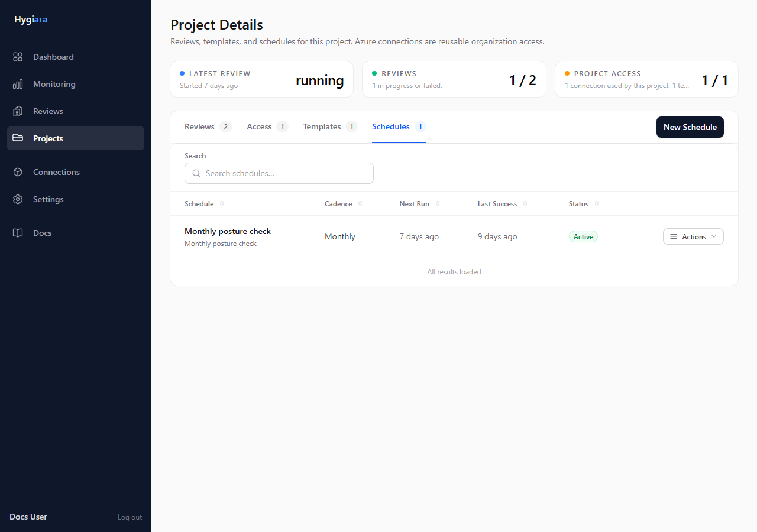757x532 pixels.
Task: Open the Latest Review running card
Action: 261,79
